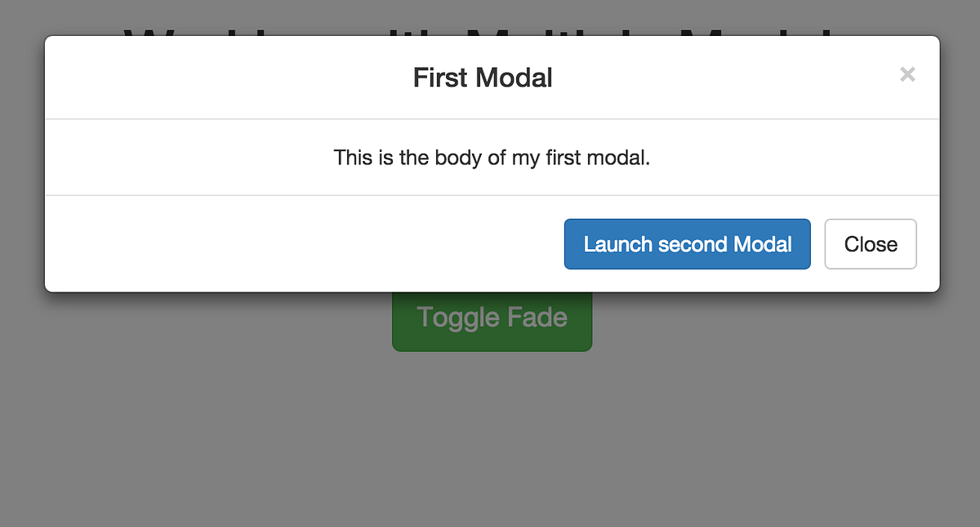The width and height of the screenshot is (980, 527).
Task: Click the blue Launch second Modal button
Action: 688,243
